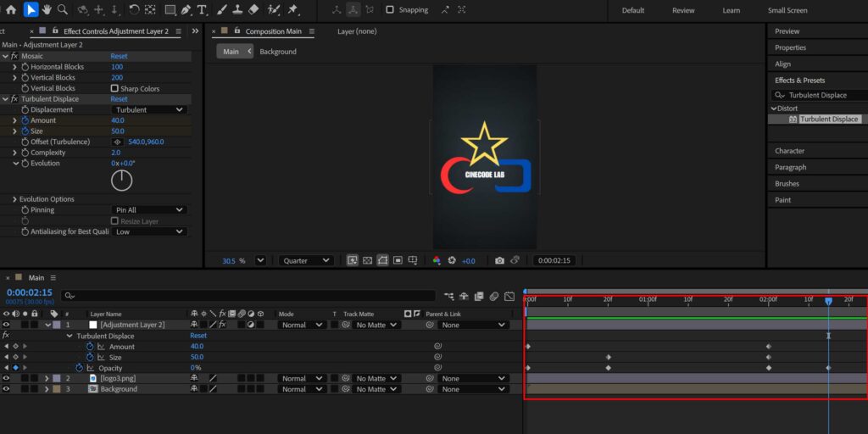The width and height of the screenshot is (868, 434).
Task: Open the Effect Controls Adjustment Layer 2 tab
Action: tap(115, 31)
